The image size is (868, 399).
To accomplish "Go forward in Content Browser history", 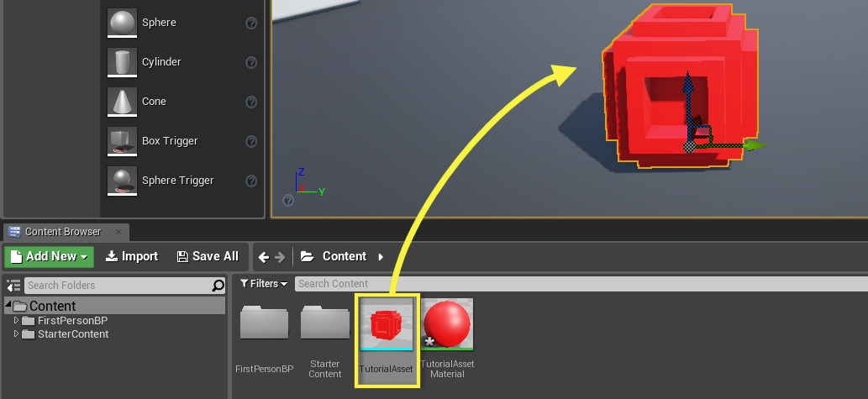I will click(x=280, y=257).
